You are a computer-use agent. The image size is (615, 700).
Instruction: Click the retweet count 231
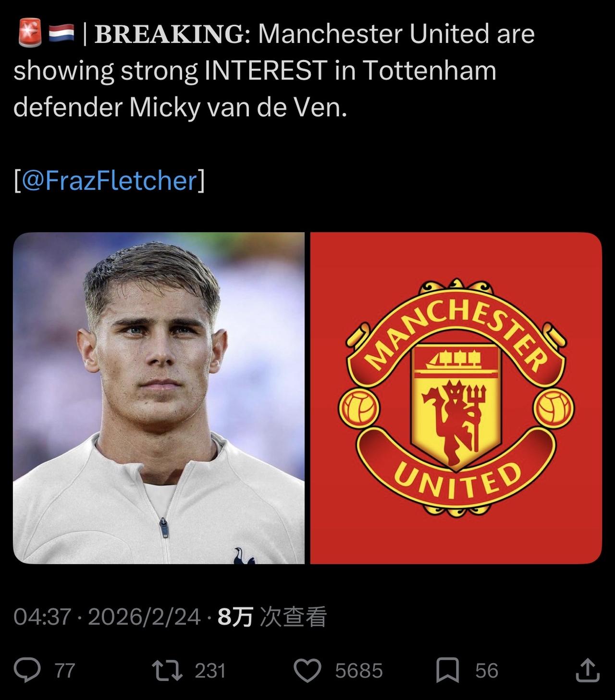click(210, 671)
